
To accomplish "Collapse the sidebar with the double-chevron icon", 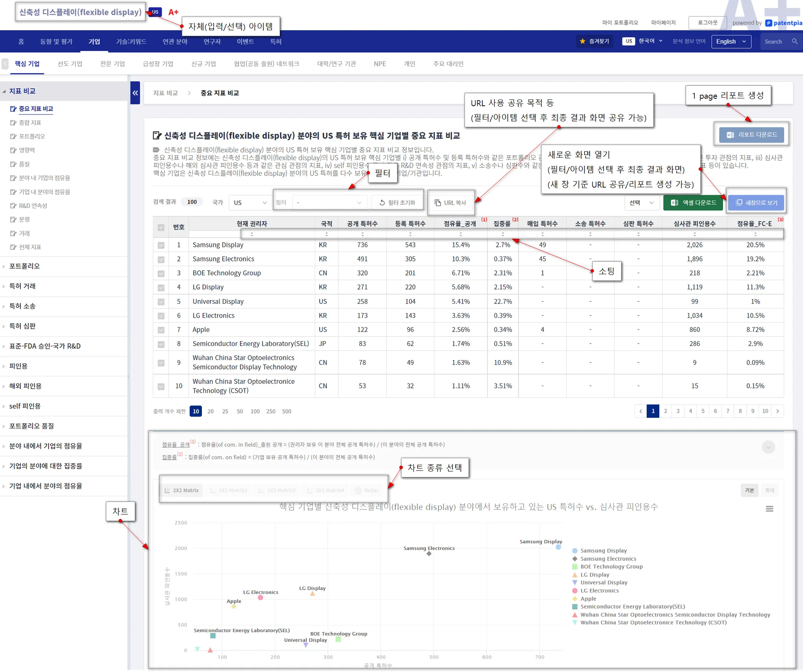I will (x=135, y=93).
